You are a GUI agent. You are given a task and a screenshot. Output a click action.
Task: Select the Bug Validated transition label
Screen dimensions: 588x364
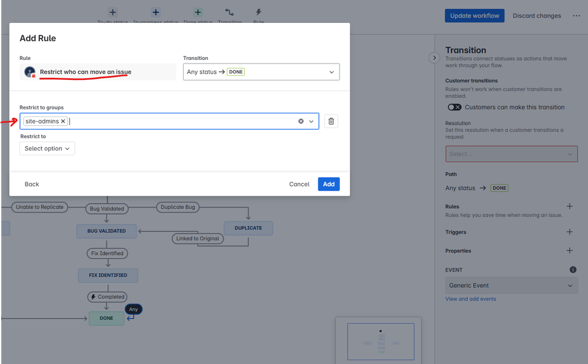[107, 209]
